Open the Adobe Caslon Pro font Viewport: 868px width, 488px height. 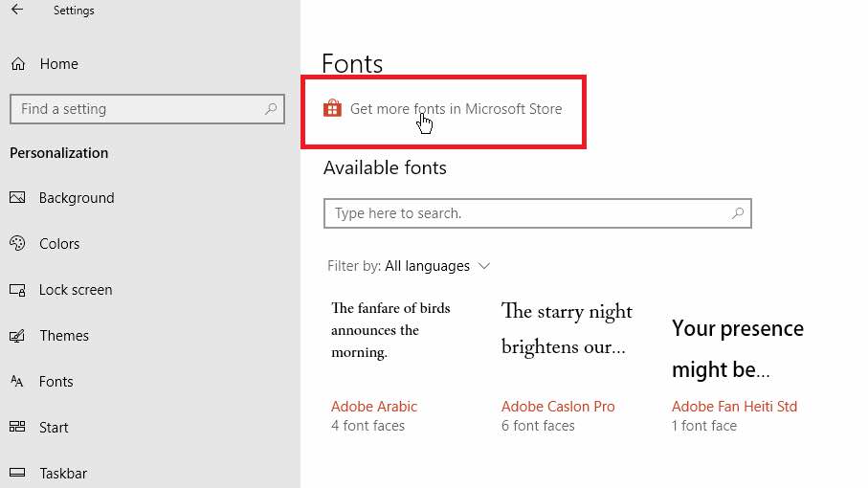click(558, 407)
